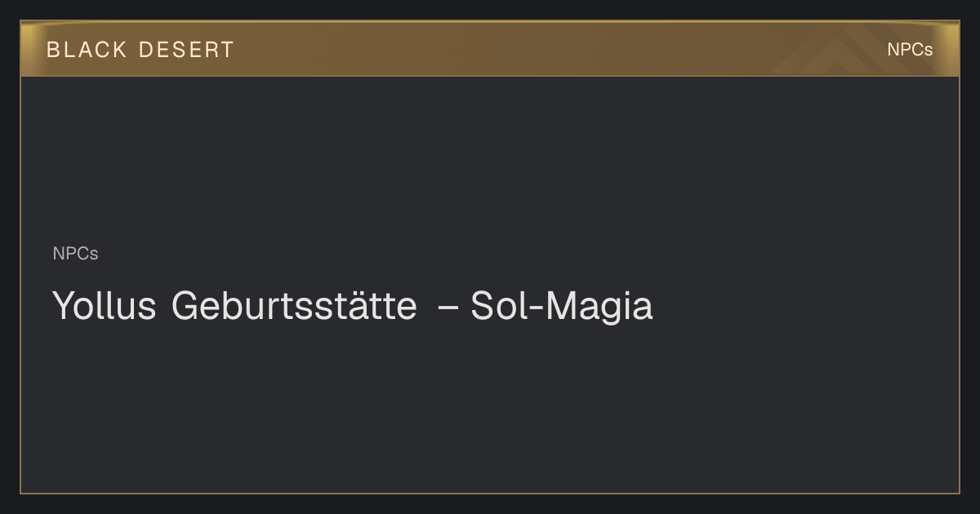Screen dimensions: 980x514
Task: Select the word Geburtsstätte in the title
Action: (294, 307)
